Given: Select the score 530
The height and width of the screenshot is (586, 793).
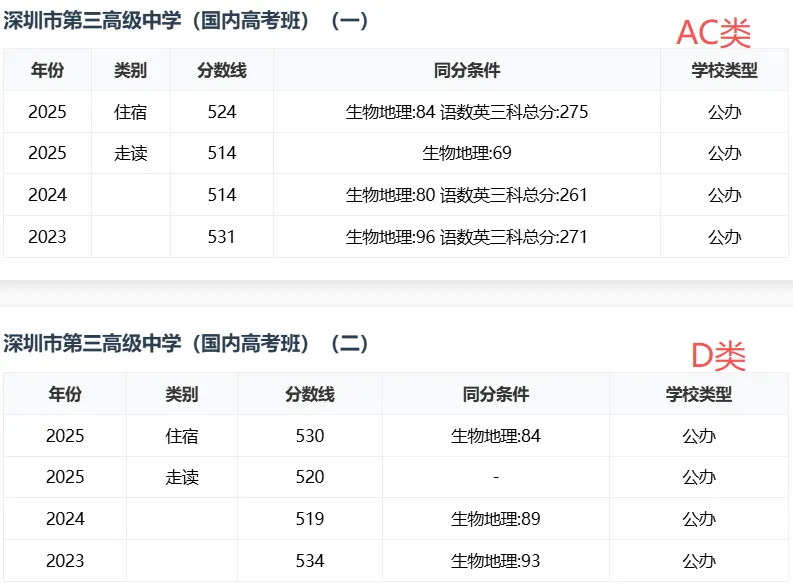Looking at the screenshot, I should pyautogui.click(x=310, y=436).
